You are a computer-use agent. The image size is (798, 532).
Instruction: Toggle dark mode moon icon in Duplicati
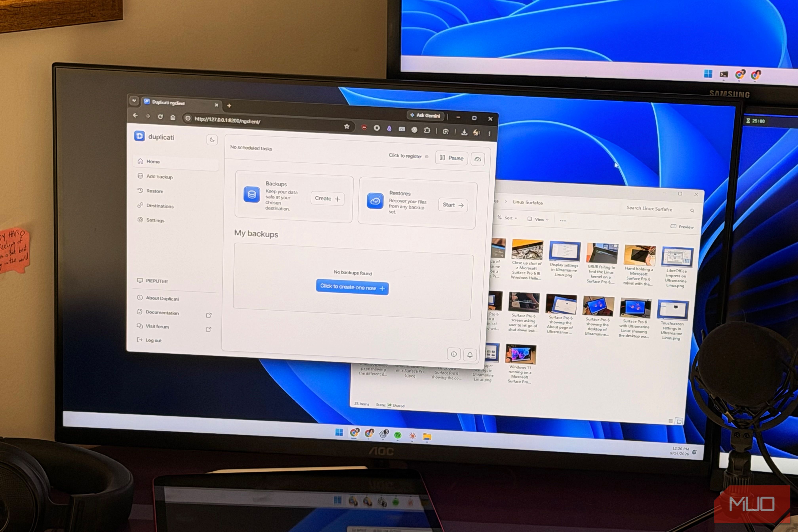(x=212, y=140)
